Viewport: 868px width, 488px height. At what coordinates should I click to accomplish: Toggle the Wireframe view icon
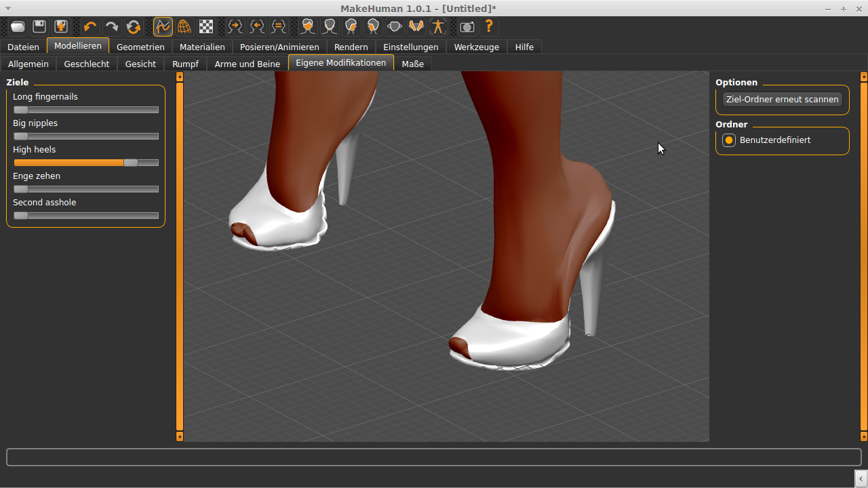tap(184, 26)
